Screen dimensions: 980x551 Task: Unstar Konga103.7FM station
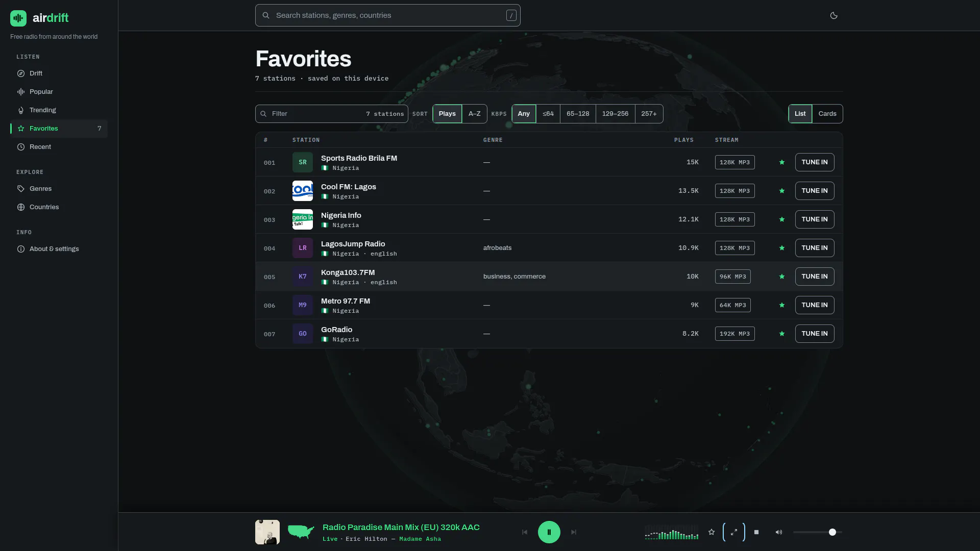click(x=781, y=277)
